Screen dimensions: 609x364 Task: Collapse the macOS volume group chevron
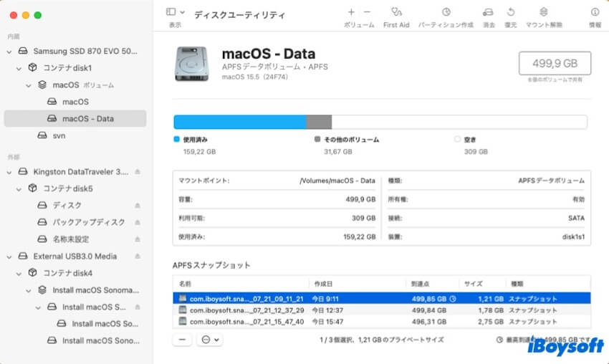click(29, 85)
